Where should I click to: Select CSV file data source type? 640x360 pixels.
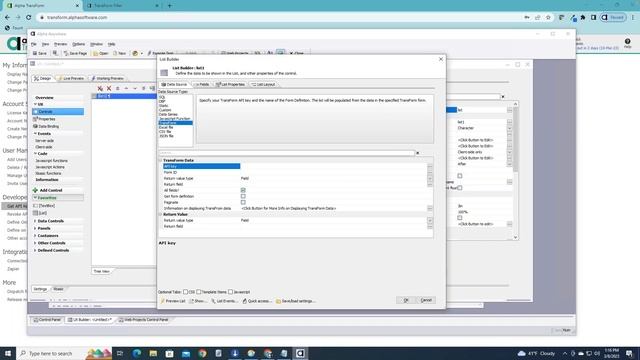pos(165,131)
